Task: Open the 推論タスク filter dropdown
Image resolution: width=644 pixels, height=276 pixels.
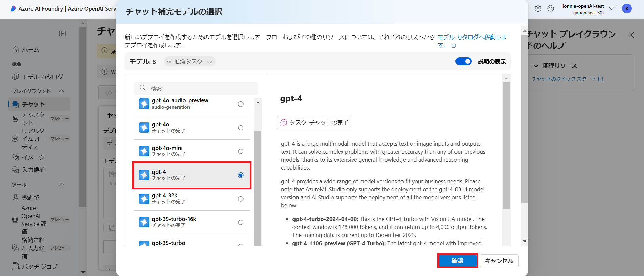Action: pos(190,62)
